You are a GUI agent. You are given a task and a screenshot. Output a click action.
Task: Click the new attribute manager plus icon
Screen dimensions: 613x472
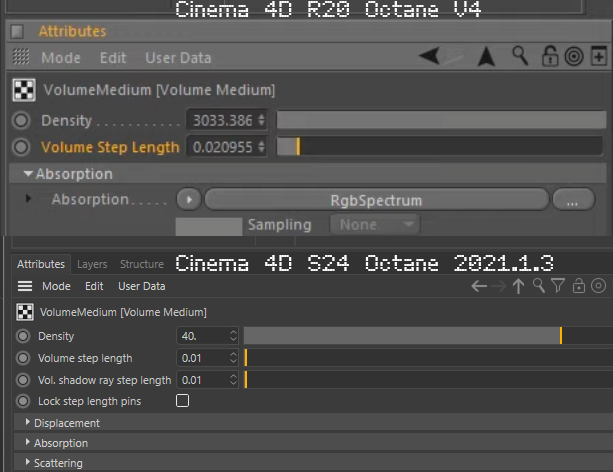click(x=598, y=57)
